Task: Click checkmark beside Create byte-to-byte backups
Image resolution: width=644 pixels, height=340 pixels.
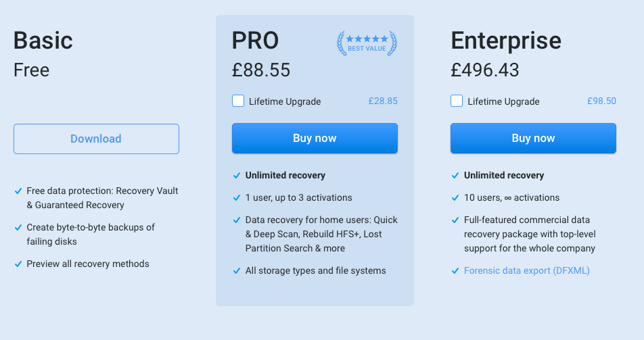Action: [x=18, y=228]
